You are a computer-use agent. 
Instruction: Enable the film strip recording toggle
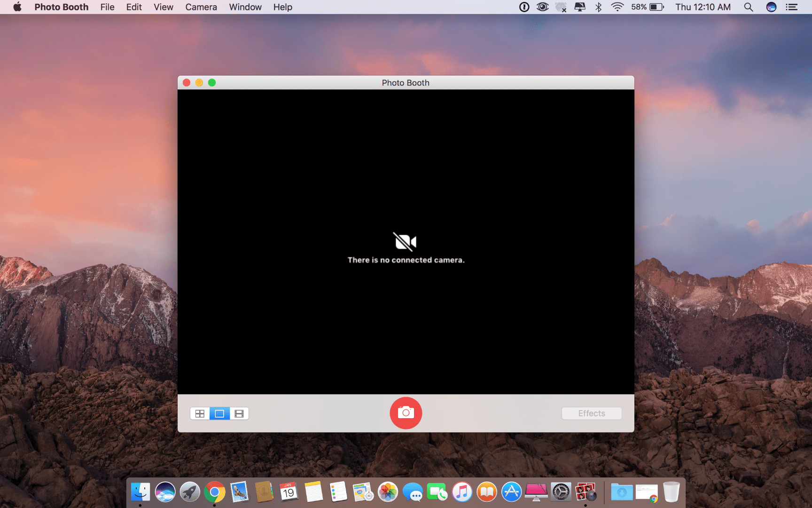click(239, 413)
